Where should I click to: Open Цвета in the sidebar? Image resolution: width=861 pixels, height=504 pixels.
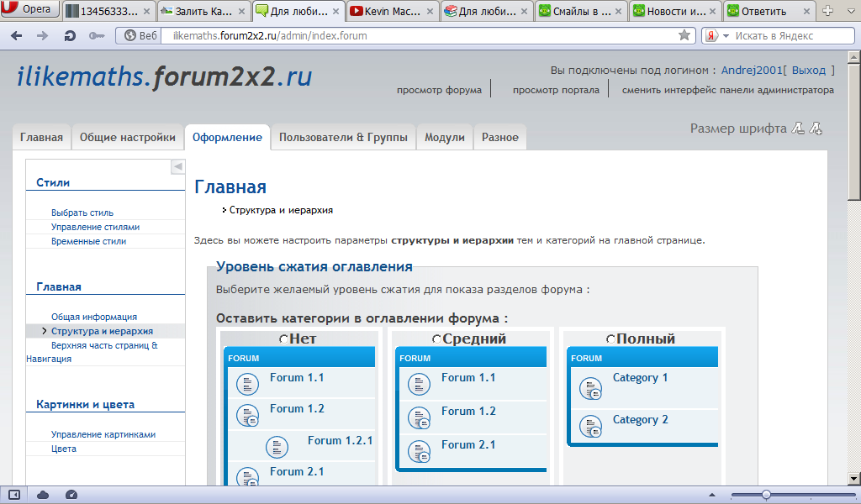click(x=64, y=449)
